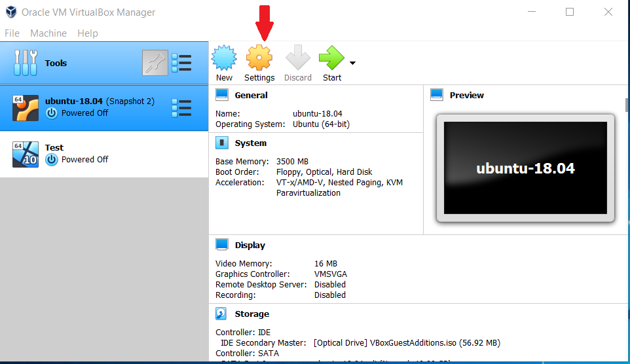
Task: Open the Machine menu
Action: point(48,33)
